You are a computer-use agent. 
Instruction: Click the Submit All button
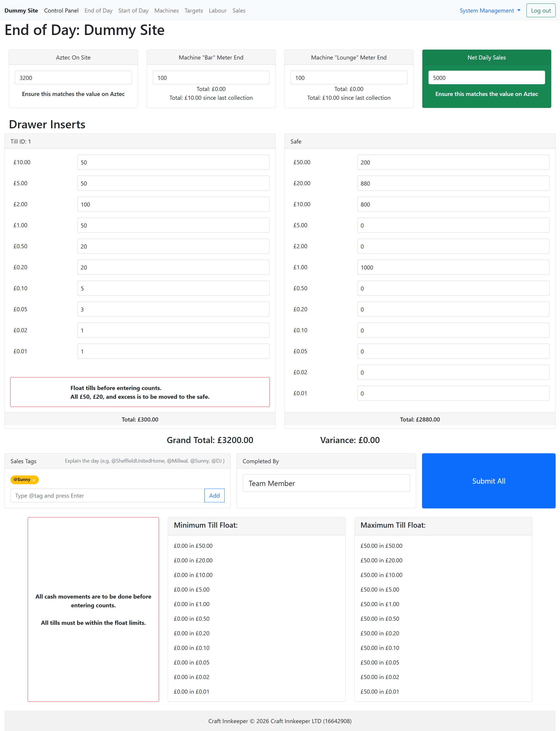click(x=488, y=481)
